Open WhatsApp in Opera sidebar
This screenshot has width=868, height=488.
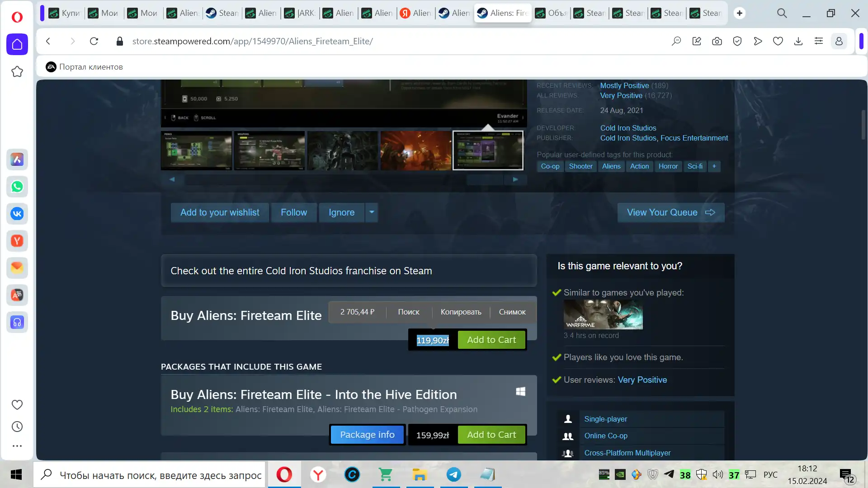[17, 187]
